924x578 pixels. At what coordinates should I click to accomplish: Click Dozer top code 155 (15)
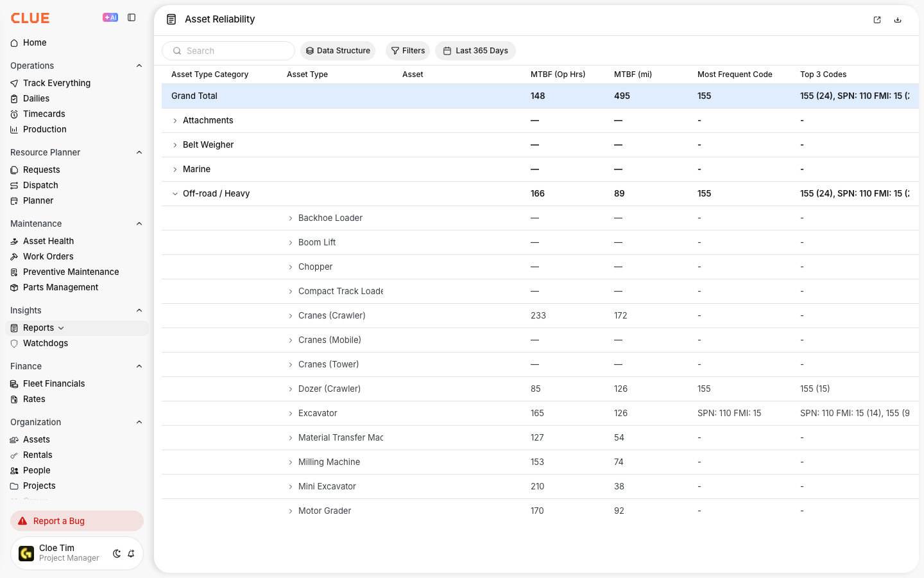[815, 389]
